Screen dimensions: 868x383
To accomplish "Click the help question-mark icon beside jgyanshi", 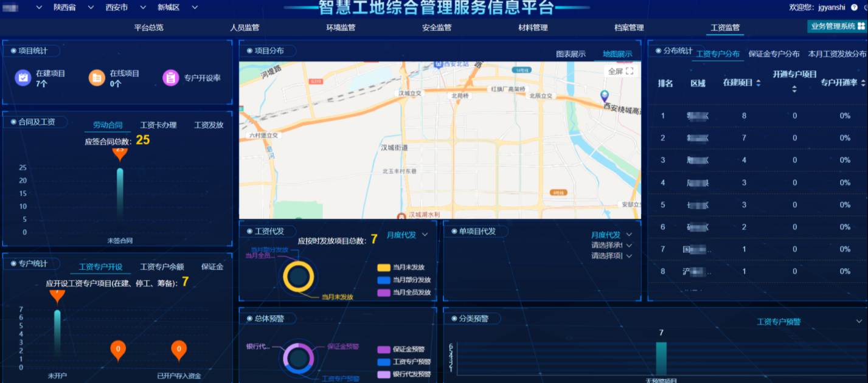I will click(x=855, y=7).
